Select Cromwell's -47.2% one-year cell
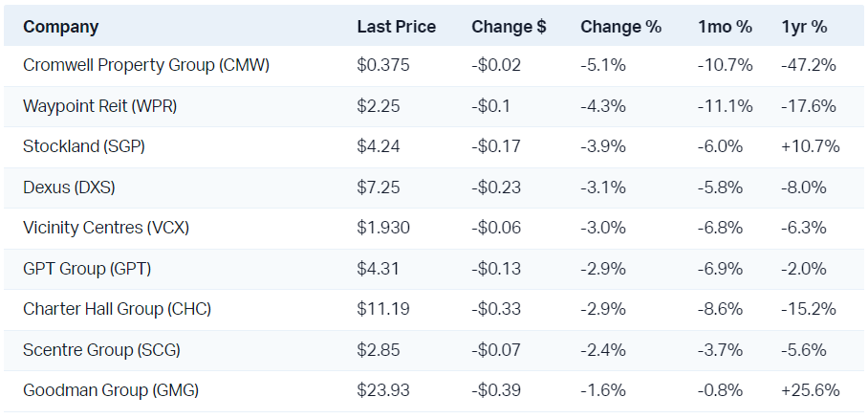This screenshot has height=419, width=868. [x=808, y=66]
